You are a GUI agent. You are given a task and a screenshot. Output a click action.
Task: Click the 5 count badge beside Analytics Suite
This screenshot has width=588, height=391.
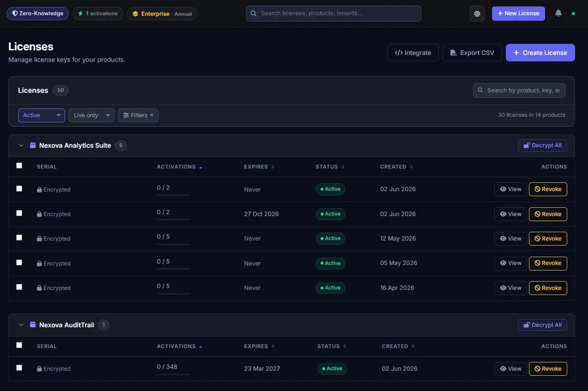pos(121,145)
